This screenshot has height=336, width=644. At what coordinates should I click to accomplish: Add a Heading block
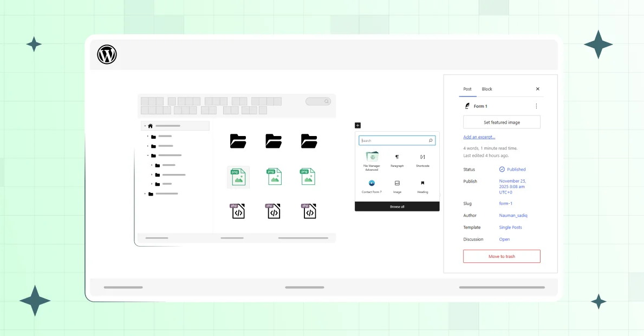coord(422,185)
